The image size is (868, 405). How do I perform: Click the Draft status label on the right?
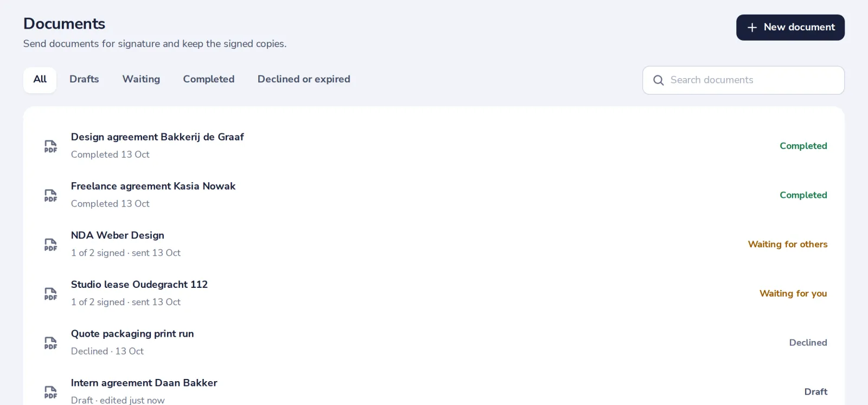point(816,392)
